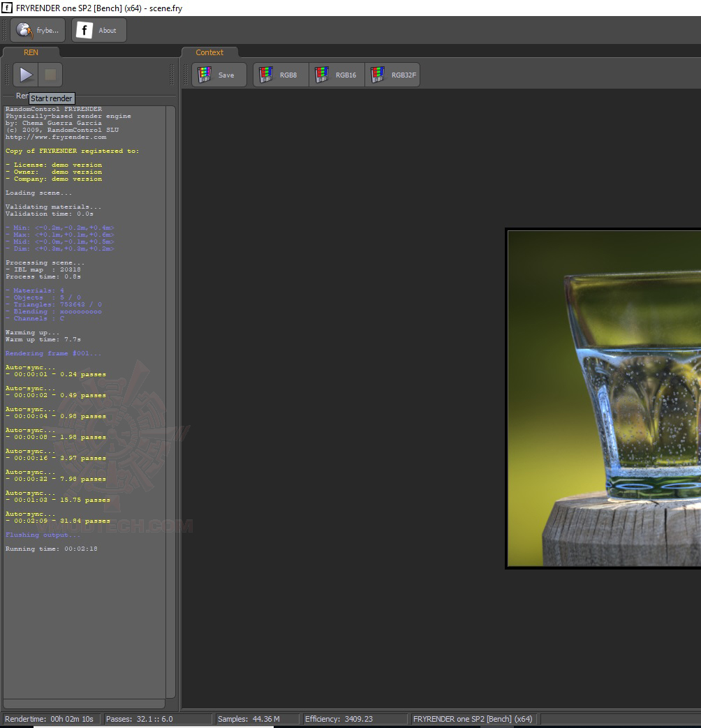Save the rendered image
Screen dimensions: 701x728
pos(219,75)
